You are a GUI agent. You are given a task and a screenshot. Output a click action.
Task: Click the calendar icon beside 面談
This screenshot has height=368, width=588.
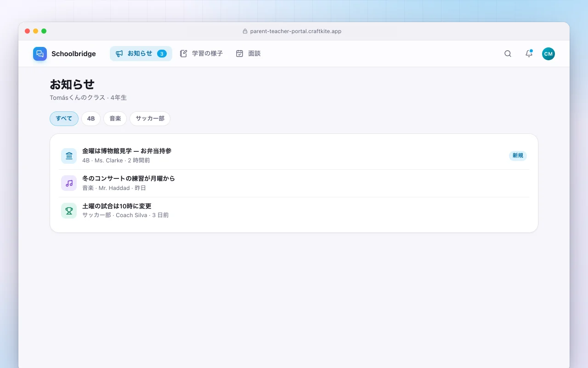coord(239,54)
